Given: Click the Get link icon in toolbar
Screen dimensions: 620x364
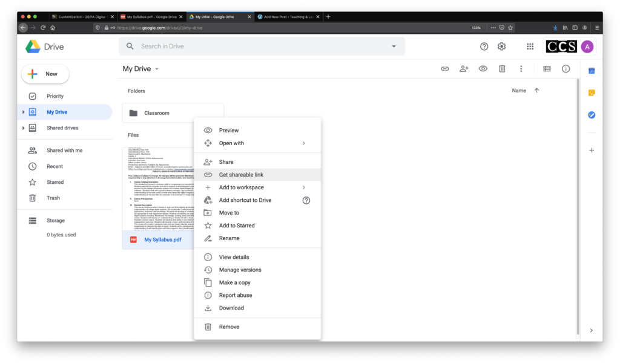Looking at the screenshot, I should pyautogui.click(x=444, y=69).
